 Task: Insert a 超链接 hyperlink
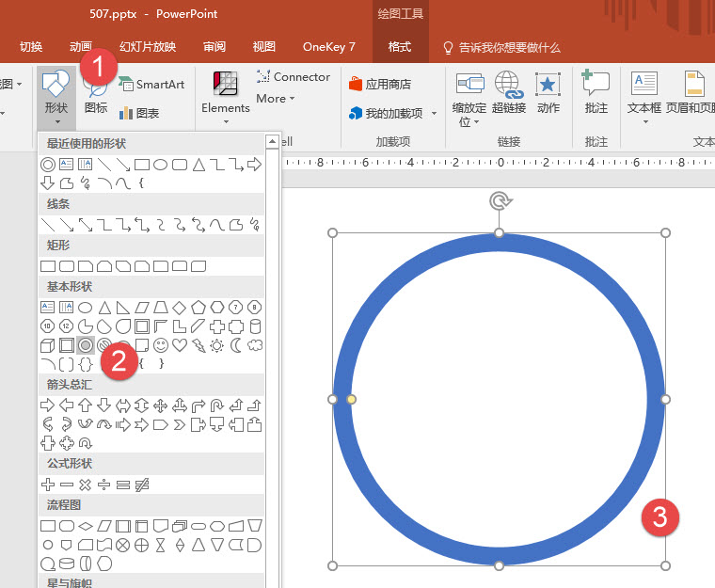[x=509, y=92]
